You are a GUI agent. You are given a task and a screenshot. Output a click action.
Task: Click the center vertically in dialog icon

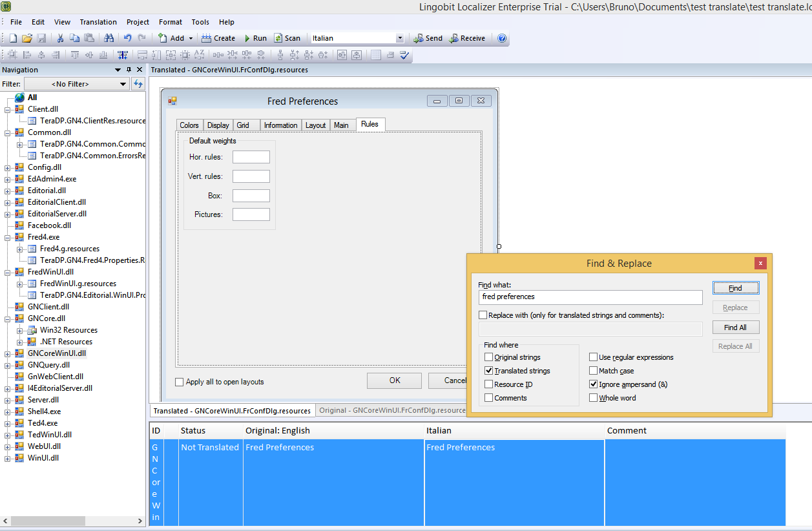[357, 56]
